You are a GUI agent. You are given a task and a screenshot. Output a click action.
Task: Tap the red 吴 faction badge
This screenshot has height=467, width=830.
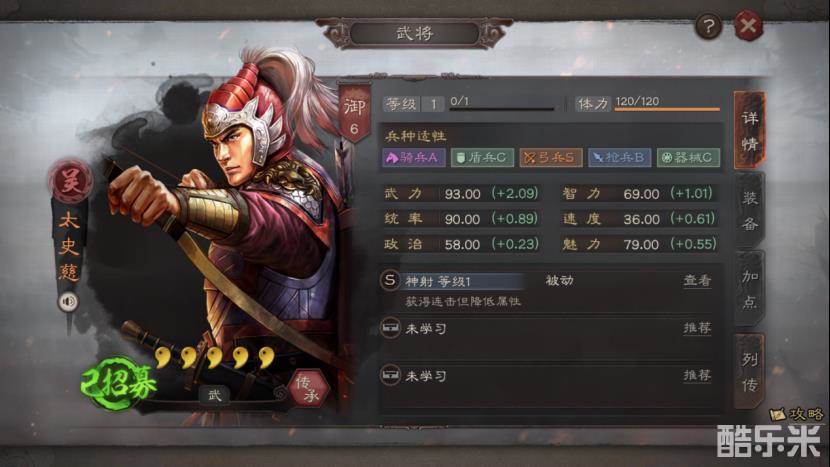pos(70,181)
